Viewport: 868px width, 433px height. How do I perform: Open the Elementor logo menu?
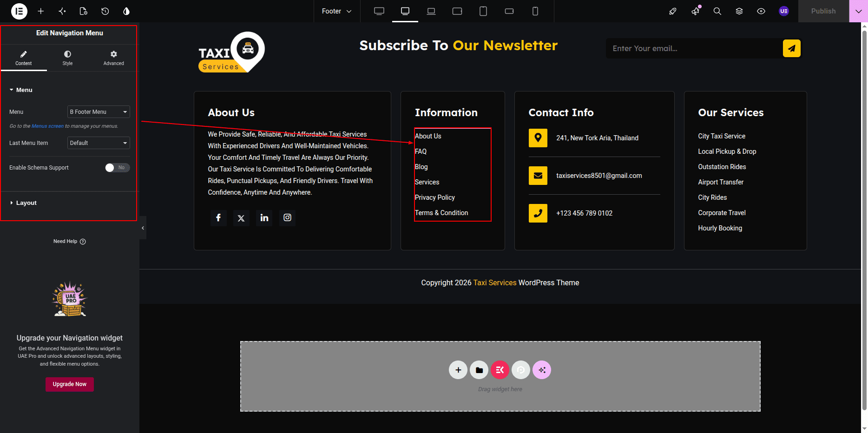tap(19, 11)
